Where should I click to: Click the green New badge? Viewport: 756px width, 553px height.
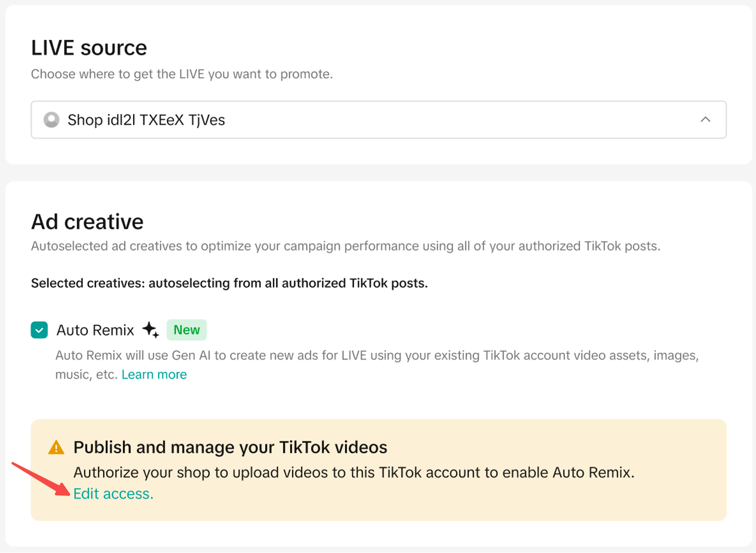(x=186, y=330)
